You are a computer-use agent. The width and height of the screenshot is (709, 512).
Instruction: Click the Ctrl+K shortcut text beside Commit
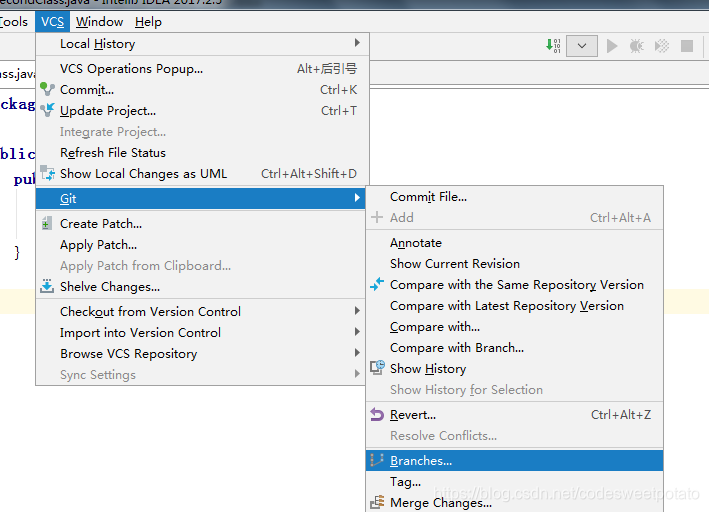pos(339,90)
